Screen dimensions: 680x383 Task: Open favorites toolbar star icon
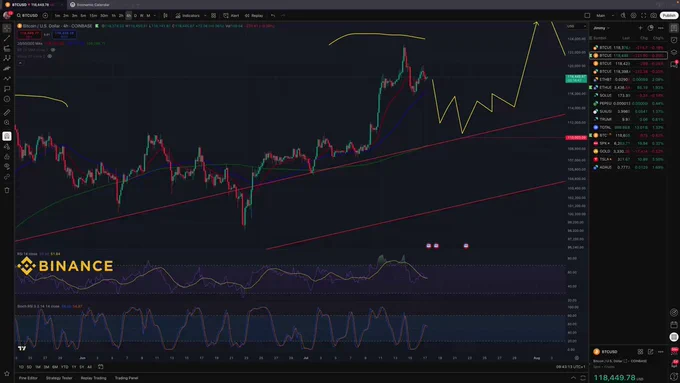[7, 373]
